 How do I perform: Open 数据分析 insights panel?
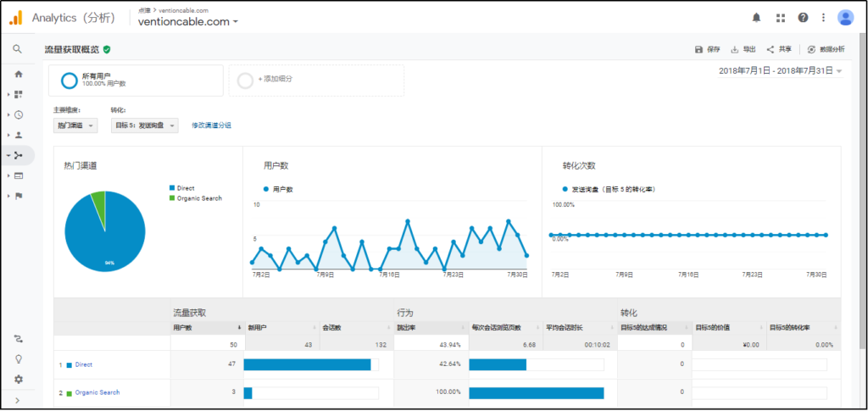(826, 49)
